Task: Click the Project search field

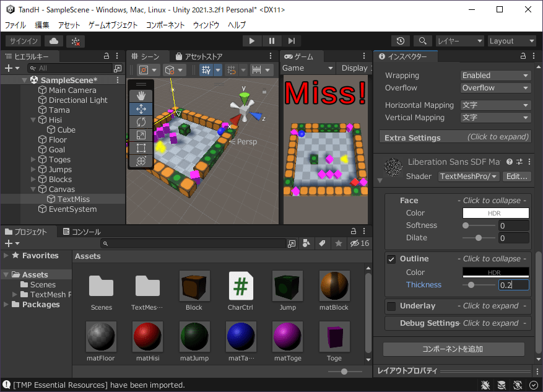Action: (x=194, y=243)
